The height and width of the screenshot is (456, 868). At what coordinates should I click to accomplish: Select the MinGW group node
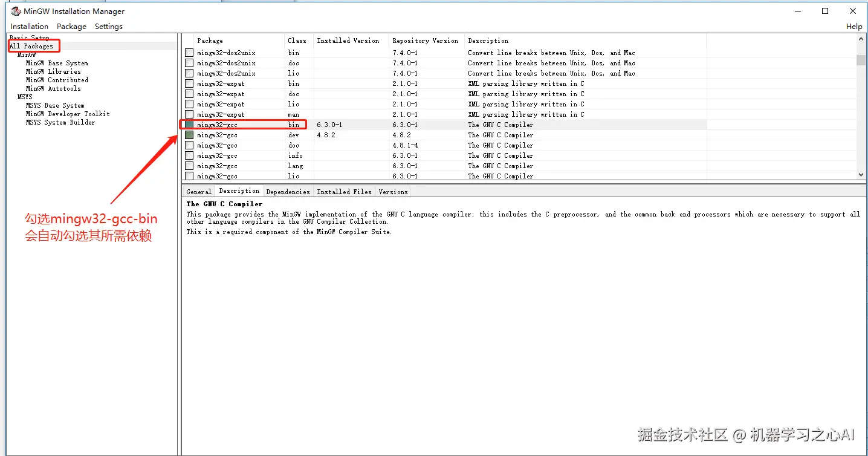pos(27,54)
